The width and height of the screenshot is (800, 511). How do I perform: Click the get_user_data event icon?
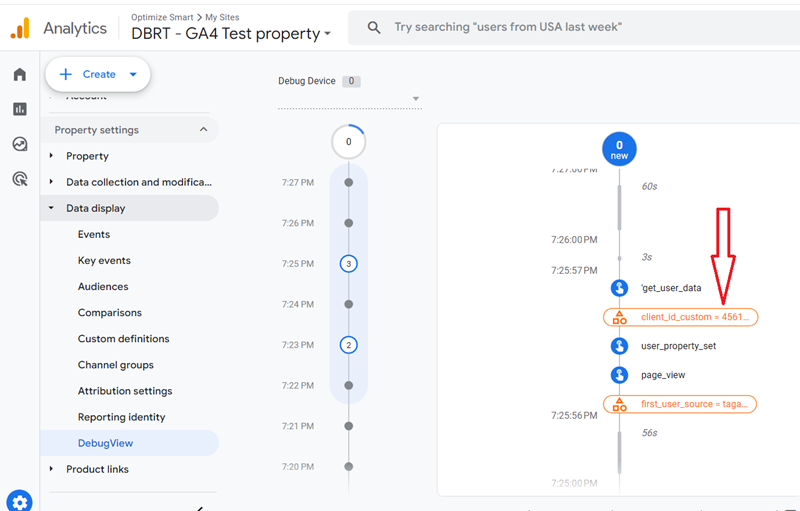pos(619,288)
